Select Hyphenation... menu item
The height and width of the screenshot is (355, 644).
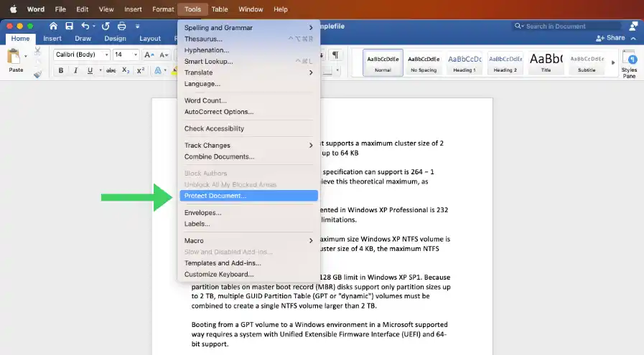point(249,50)
